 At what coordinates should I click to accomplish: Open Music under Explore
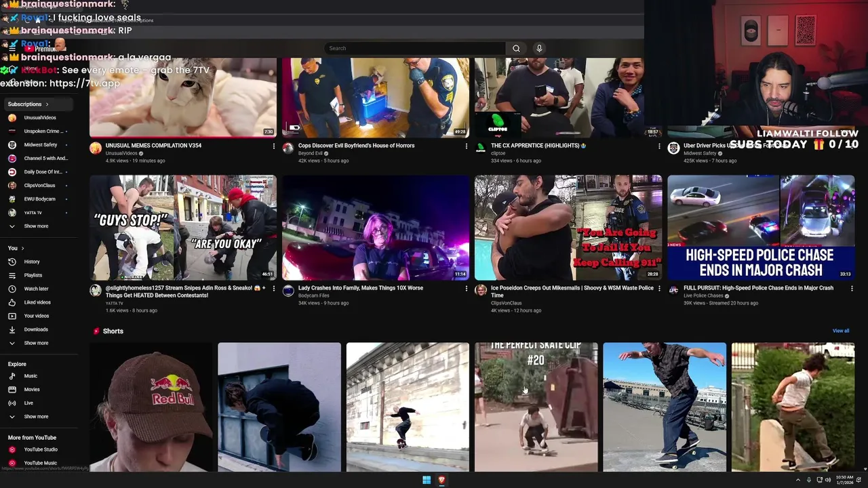pos(31,376)
